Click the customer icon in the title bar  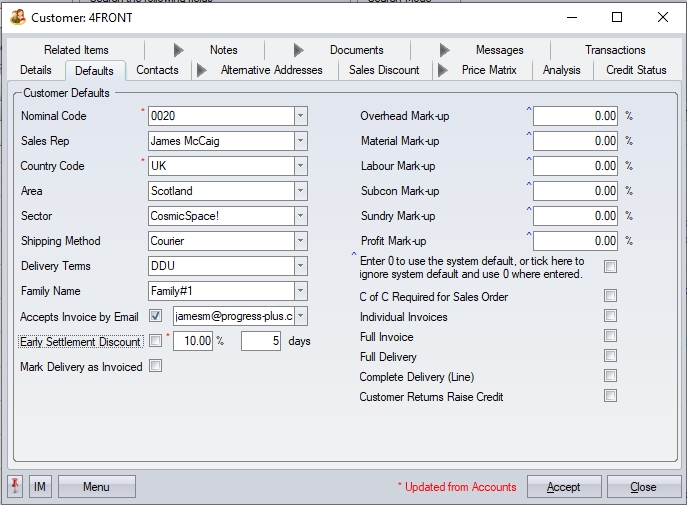[x=17, y=17]
